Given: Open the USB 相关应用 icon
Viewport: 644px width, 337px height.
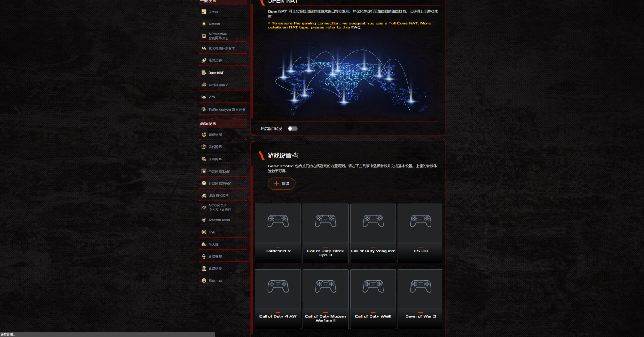Looking at the screenshot, I should (x=204, y=196).
